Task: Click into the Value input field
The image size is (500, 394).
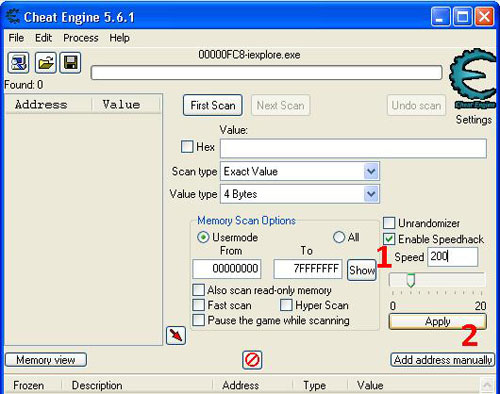Action: point(353,148)
